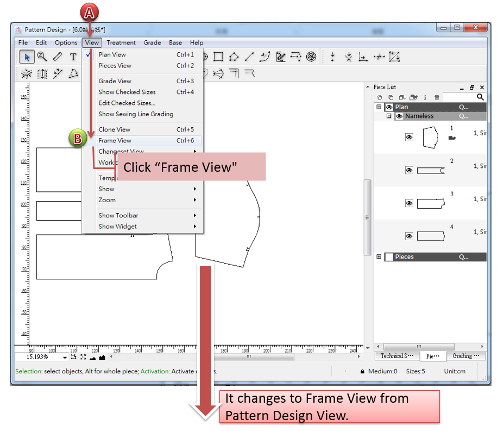Screen dimensions: 504x431
Task: Expand the Pieces tree node
Action: [x=379, y=257]
